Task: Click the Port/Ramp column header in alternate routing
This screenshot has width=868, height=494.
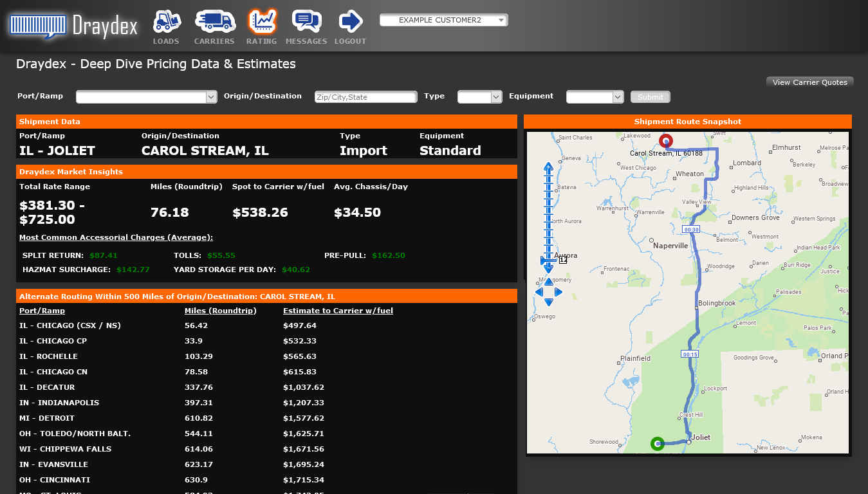Action: click(42, 311)
